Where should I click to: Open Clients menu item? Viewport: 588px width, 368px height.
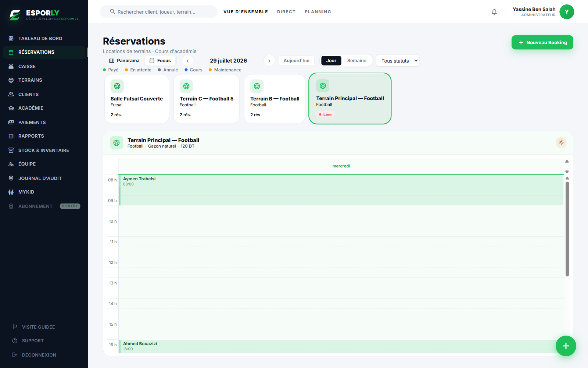(44, 94)
